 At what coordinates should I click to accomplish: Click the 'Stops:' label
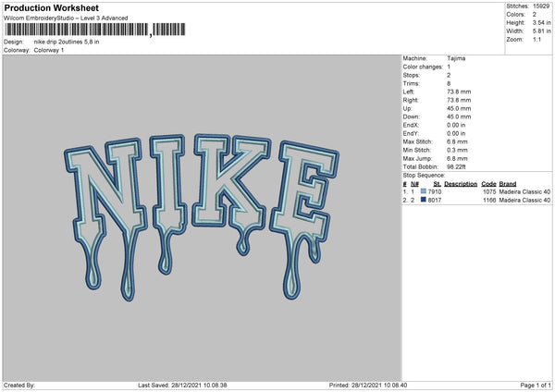point(412,76)
